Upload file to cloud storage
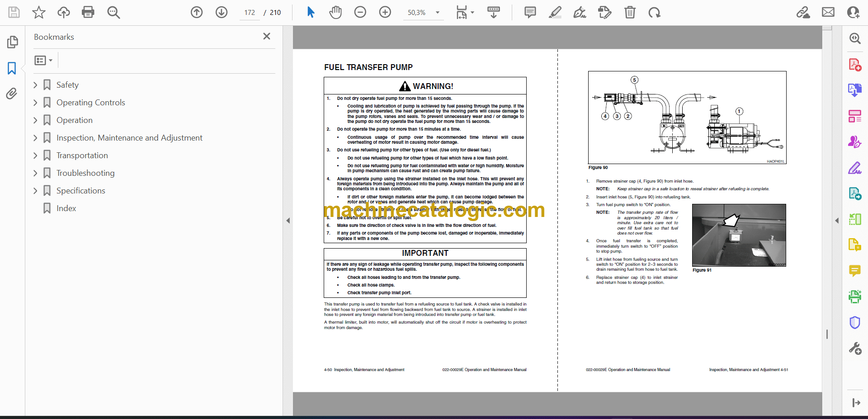This screenshot has height=419, width=868. pyautogui.click(x=64, y=12)
